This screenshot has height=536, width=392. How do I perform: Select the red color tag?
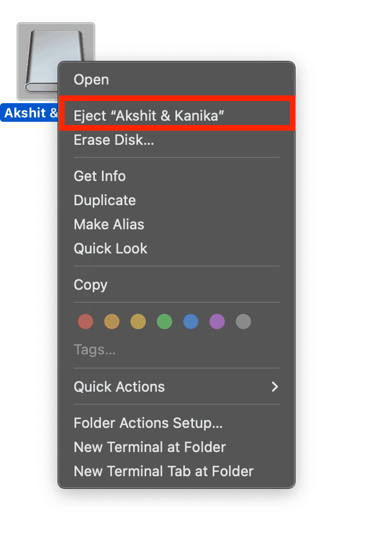click(86, 321)
